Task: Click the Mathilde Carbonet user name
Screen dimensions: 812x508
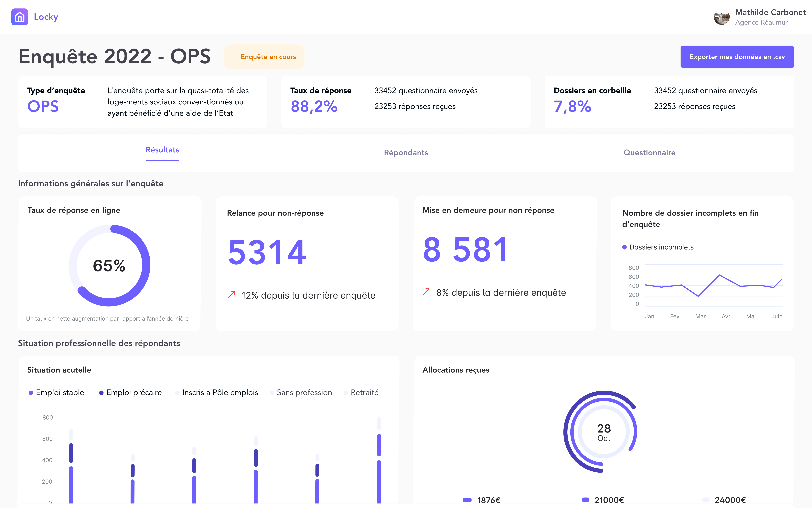Action: [770, 12]
